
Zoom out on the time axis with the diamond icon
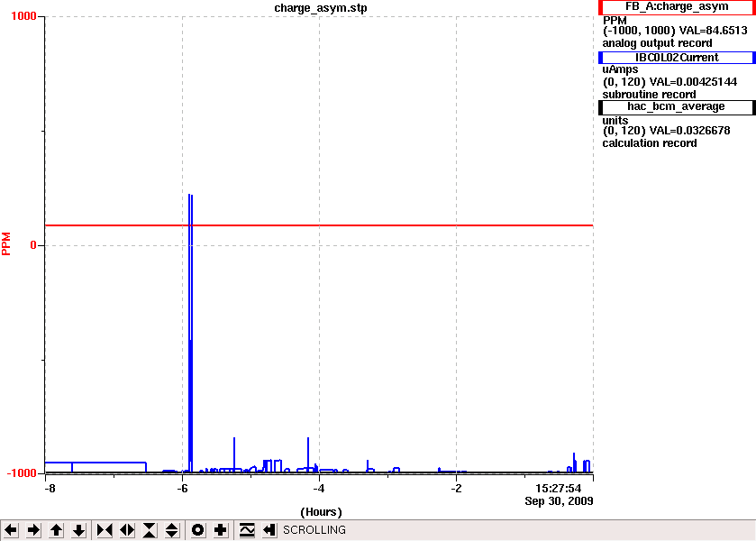coord(127,530)
